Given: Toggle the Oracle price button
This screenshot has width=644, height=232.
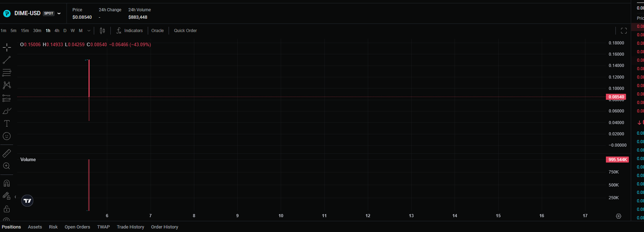Looking at the screenshot, I should pos(157,31).
